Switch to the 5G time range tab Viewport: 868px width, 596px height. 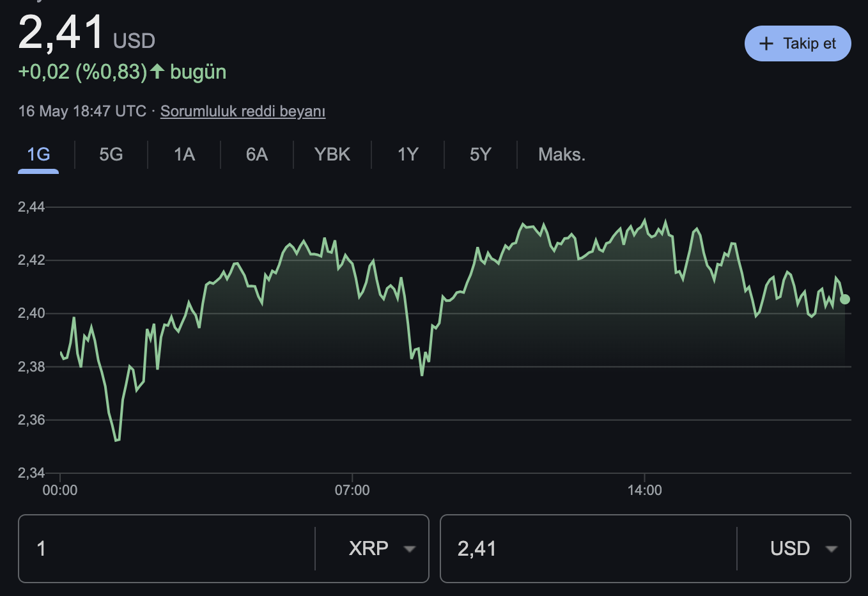pos(111,155)
